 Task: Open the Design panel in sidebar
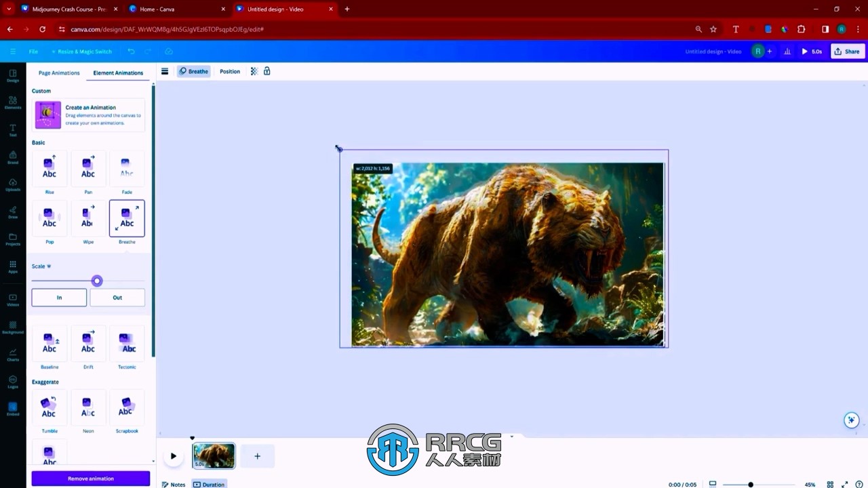(13, 75)
